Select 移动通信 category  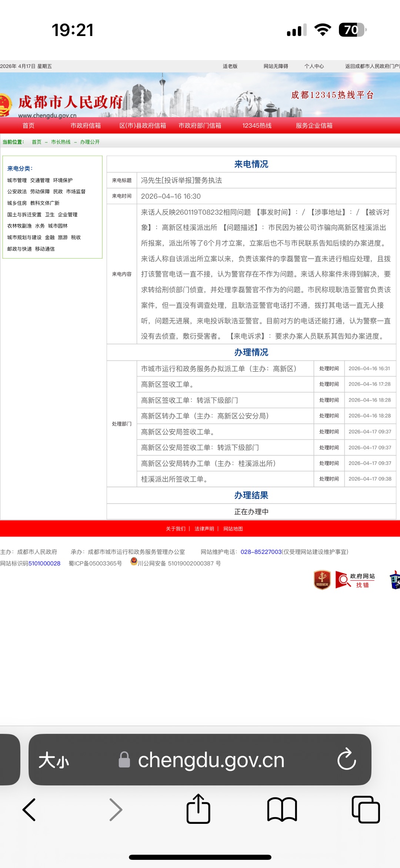[x=45, y=249]
